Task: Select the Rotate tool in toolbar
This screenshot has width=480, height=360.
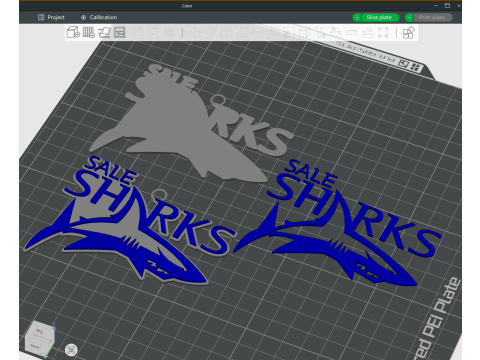Action: (x=210, y=32)
